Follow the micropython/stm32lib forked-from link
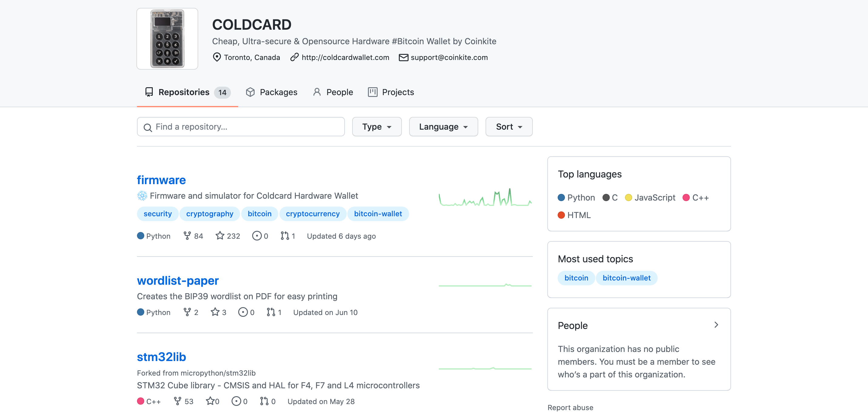Image resolution: width=868 pixels, height=418 pixels. click(x=218, y=373)
